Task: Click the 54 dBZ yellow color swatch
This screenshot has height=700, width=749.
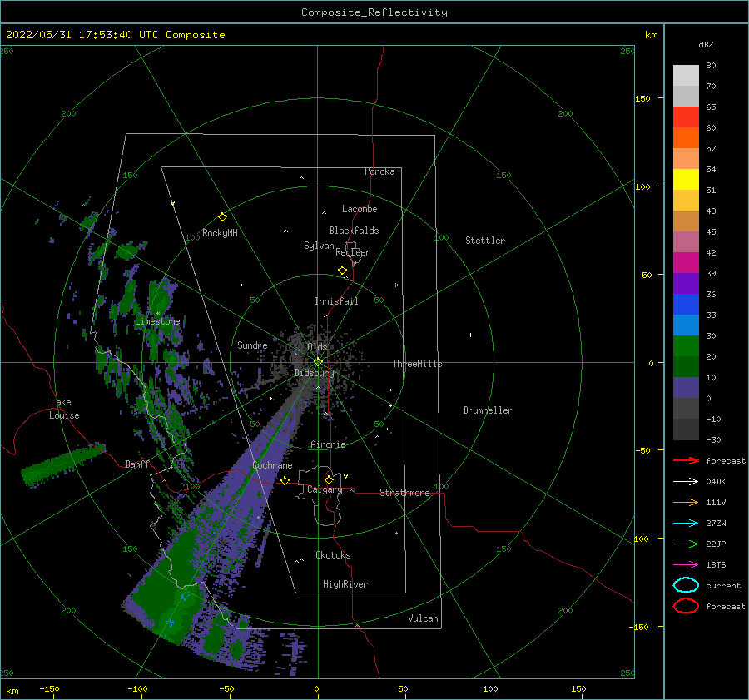Action: 686,179
